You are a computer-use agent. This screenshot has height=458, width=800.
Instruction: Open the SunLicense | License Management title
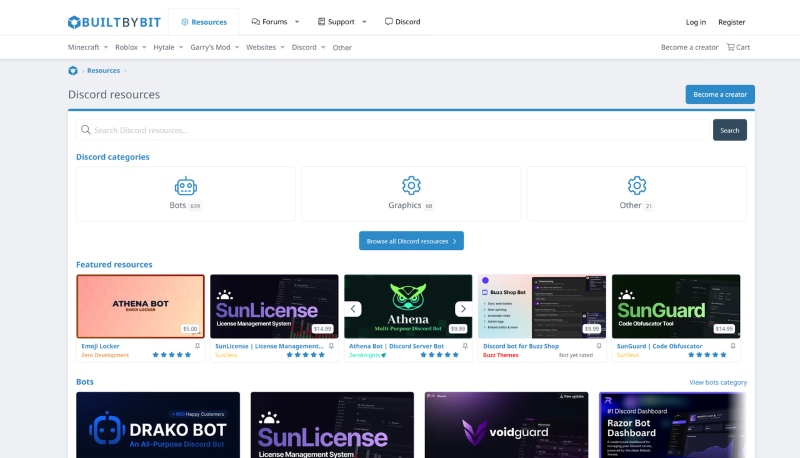click(269, 346)
